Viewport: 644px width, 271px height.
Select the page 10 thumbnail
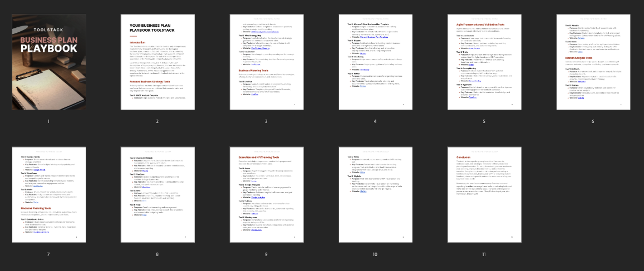[375, 195]
